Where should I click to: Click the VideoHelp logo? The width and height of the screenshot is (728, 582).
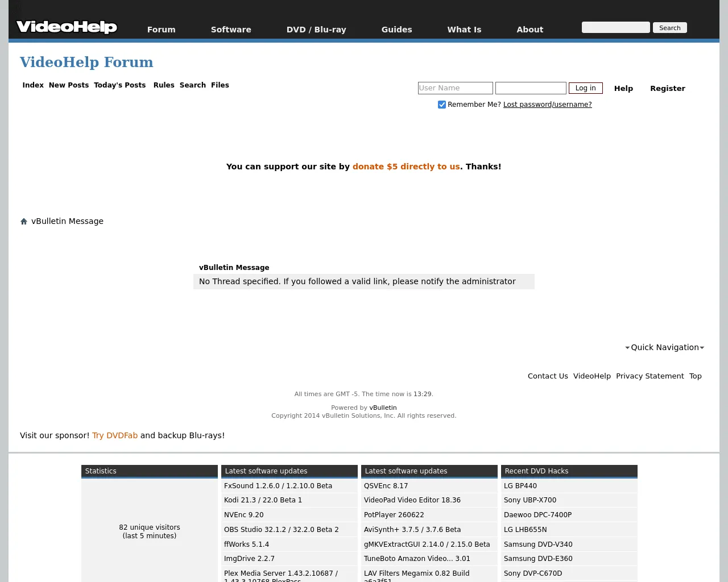[67, 27]
